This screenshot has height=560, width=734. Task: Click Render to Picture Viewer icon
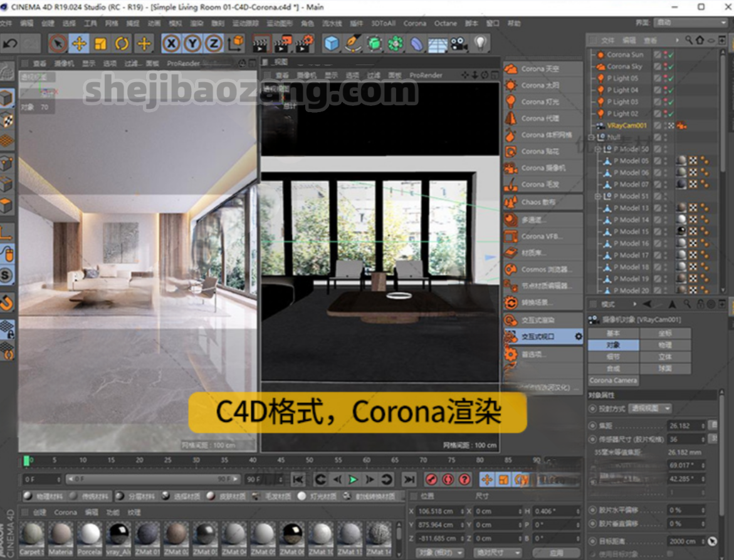click(283, 43)
